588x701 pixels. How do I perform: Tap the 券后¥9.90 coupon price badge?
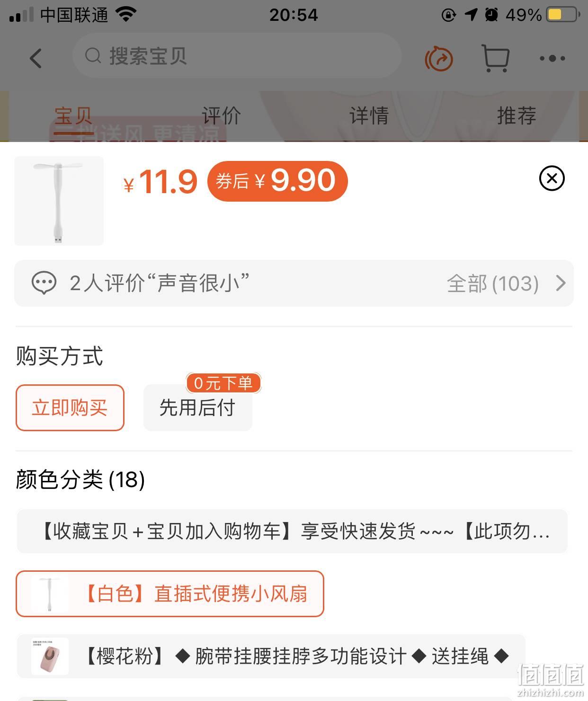pos(277,181)
